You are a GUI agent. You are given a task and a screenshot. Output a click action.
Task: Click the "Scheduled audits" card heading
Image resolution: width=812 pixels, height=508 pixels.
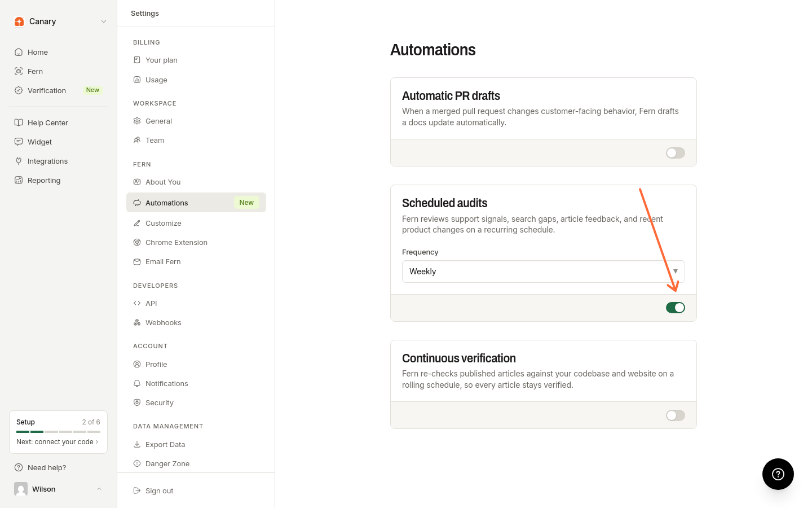pyautogui.click(x=445, y=203)
